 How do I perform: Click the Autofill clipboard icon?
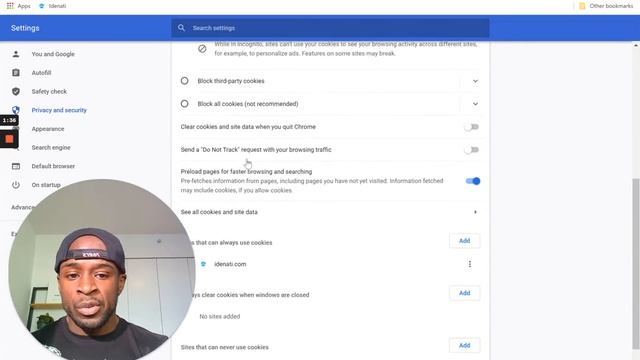click(x=16, y=73)
